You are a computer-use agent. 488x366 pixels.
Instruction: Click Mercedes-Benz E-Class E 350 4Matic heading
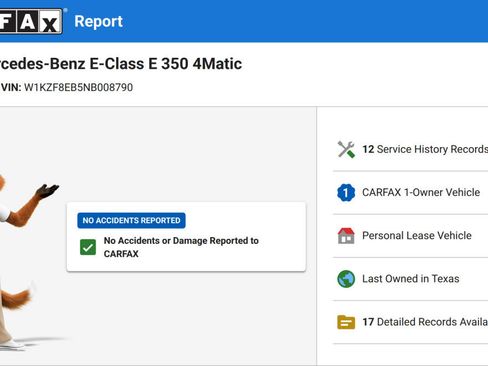pos(121,64)
